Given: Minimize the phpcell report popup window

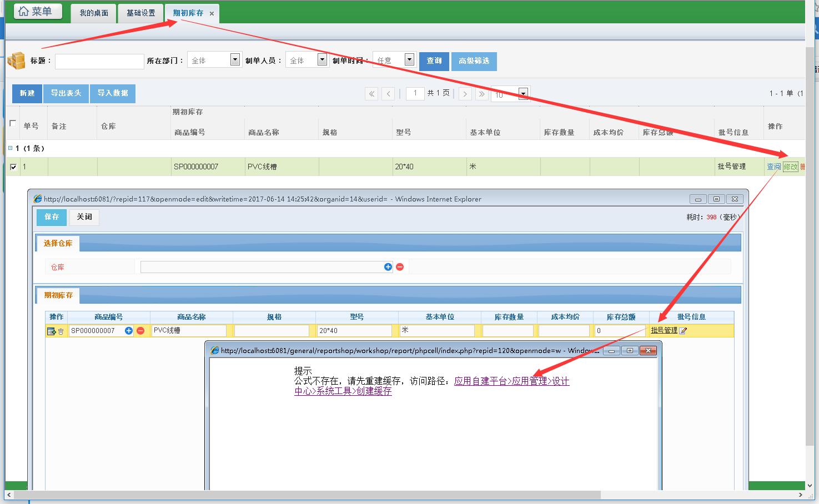Looking at the screenshot, I should (x=611, y=350).
